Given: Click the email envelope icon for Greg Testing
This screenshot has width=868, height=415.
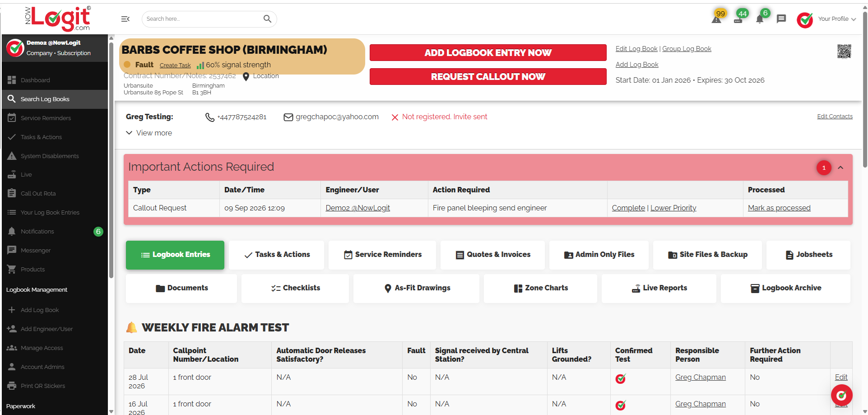Looking at the screenshot, I should [x=288, y=117].
